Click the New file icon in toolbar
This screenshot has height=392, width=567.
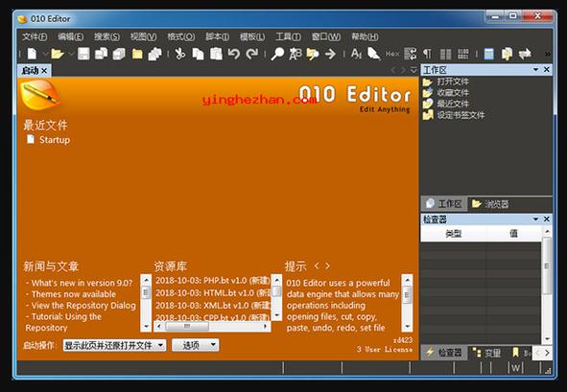[33, 54]
